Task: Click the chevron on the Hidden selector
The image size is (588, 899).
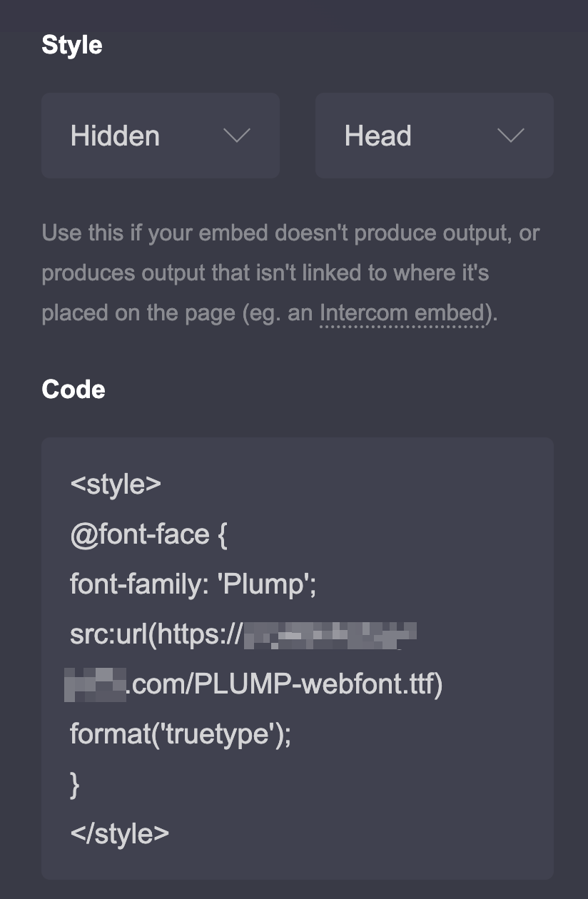Action: click(x=238, y=136)
